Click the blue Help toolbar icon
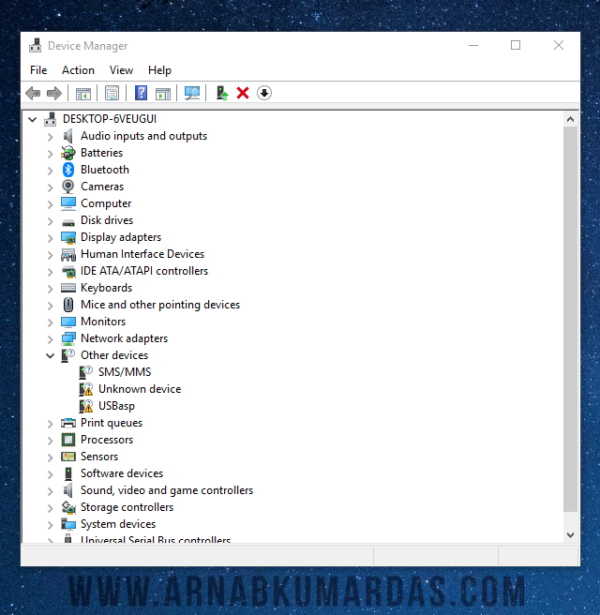The width and height of the screenshot is (600, 615). [141, 93]
